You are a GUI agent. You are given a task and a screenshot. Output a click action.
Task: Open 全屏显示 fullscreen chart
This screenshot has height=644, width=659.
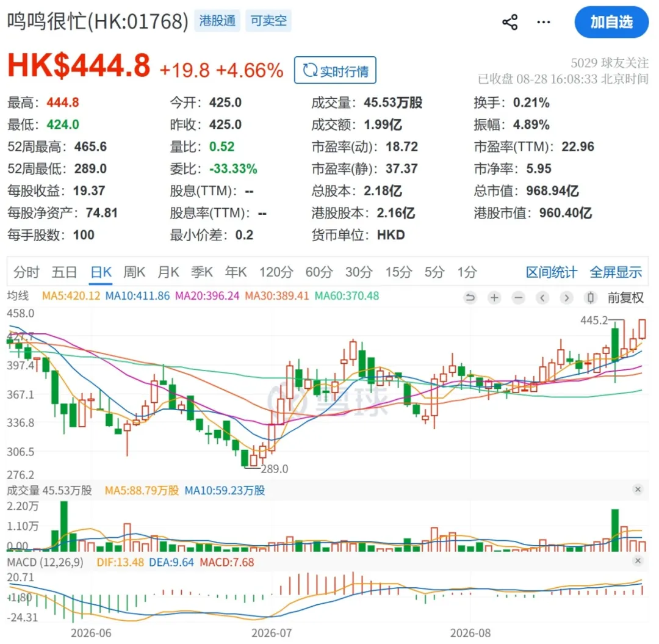[616, 272]
